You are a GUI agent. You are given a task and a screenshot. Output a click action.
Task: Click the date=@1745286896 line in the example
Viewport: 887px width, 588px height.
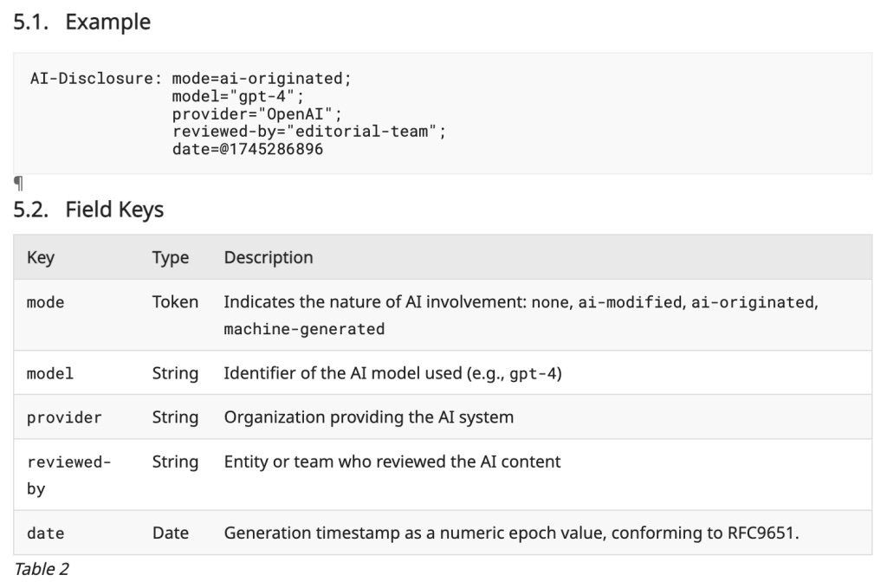[248, 148]
